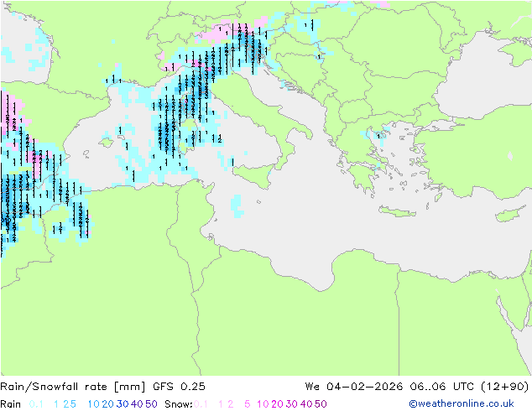Pick the snow legend value 0.1

click(201, 404)
